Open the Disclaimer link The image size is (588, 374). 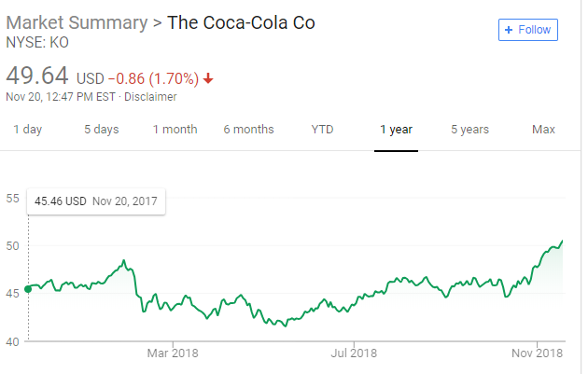(x=150, y=97)
